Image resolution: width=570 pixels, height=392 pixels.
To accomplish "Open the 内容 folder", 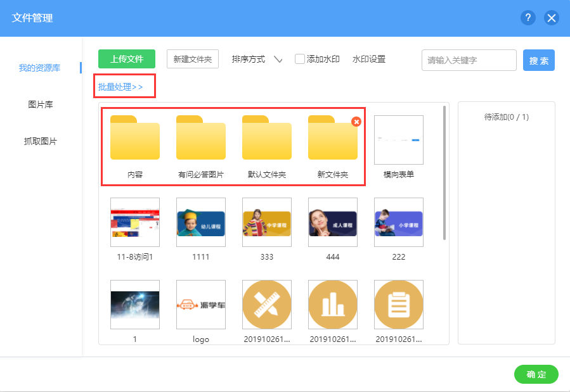I will [135, 137].
